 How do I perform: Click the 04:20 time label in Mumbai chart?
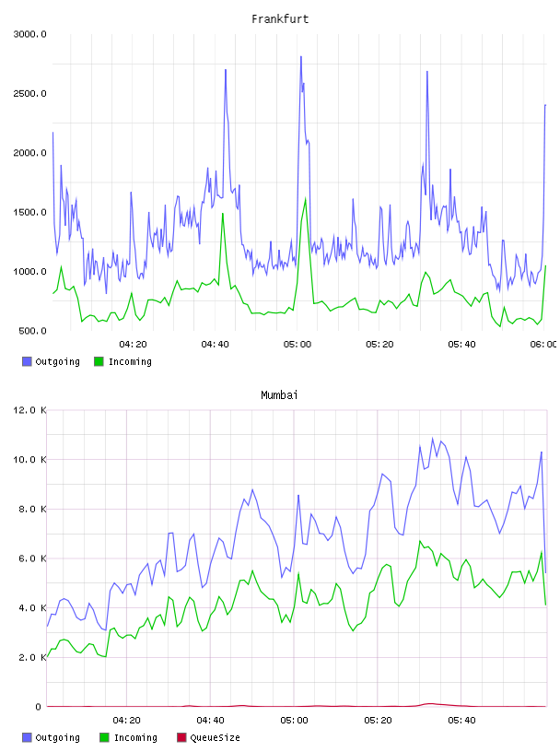[126, 721]
